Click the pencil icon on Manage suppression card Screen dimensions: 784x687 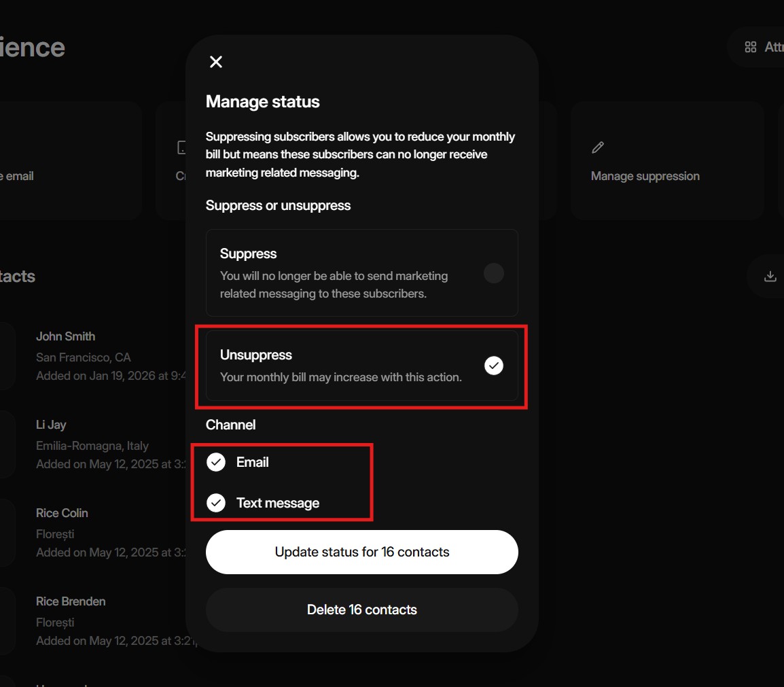click(x=598, y=147)
